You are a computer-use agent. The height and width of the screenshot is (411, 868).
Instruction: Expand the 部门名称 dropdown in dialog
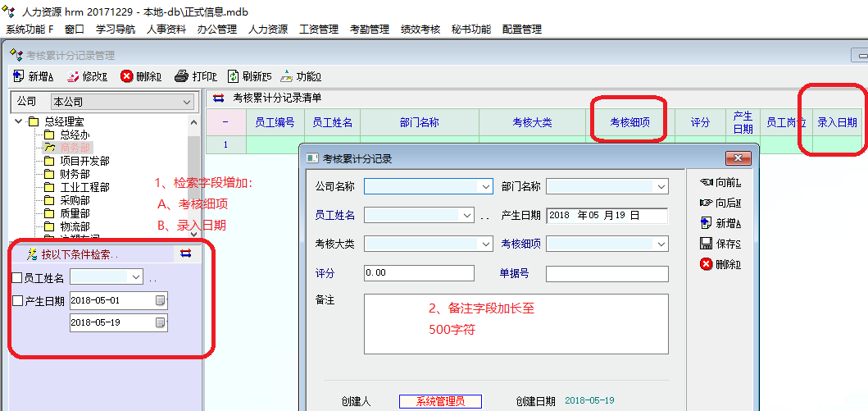[x=661, y=186]
